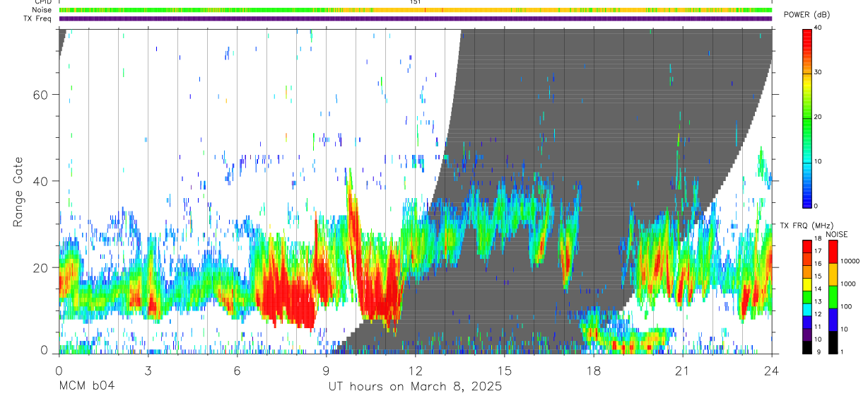Click the UT hours on March 8, 2025 title
This screenshot has height=401, width=868.
pyautogui.click(x=415, y=387)
